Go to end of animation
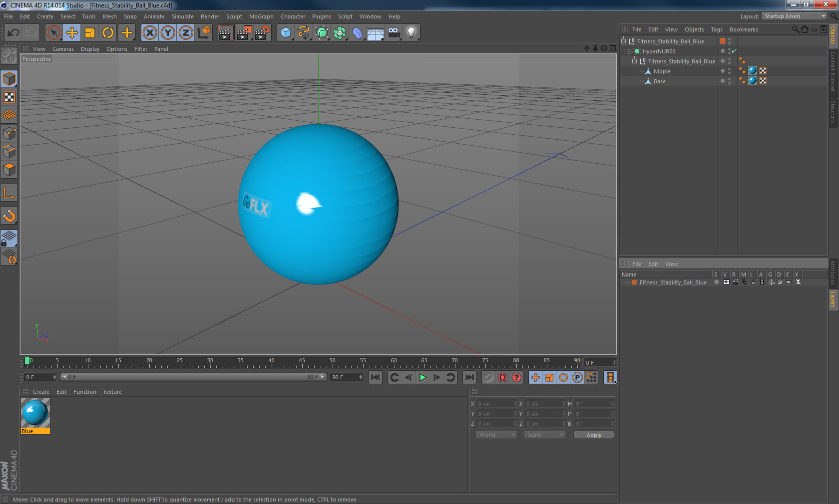This screenshot has height=504, width=839. [469, 378]
